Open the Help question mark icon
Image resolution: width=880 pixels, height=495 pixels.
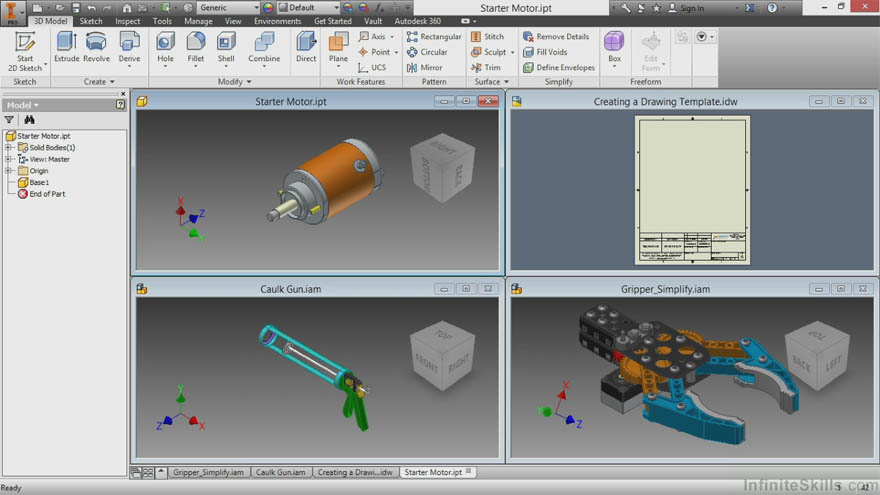point(772,8)
